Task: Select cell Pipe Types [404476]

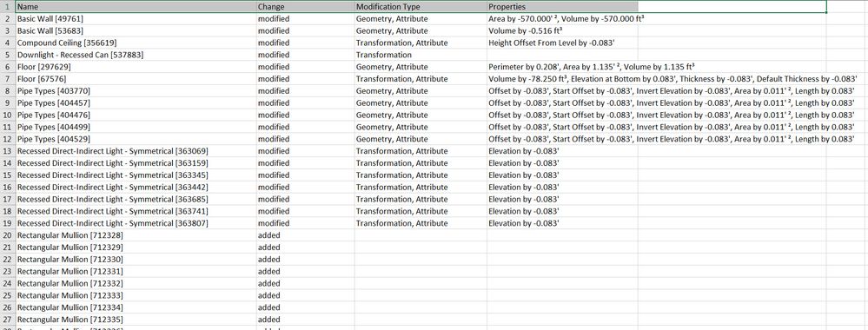Action: click(x=136, y=115)
